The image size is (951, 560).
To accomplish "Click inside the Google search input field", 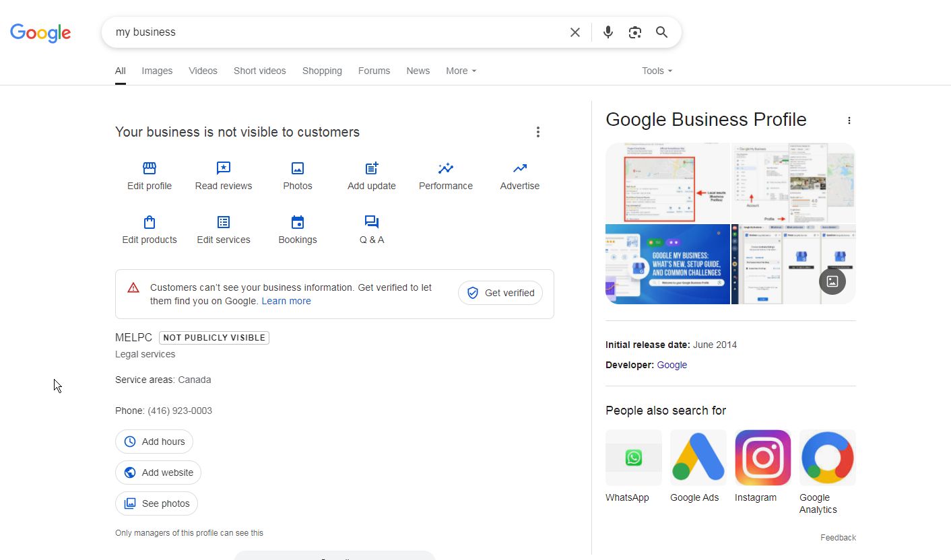I will tap(337, 32).
